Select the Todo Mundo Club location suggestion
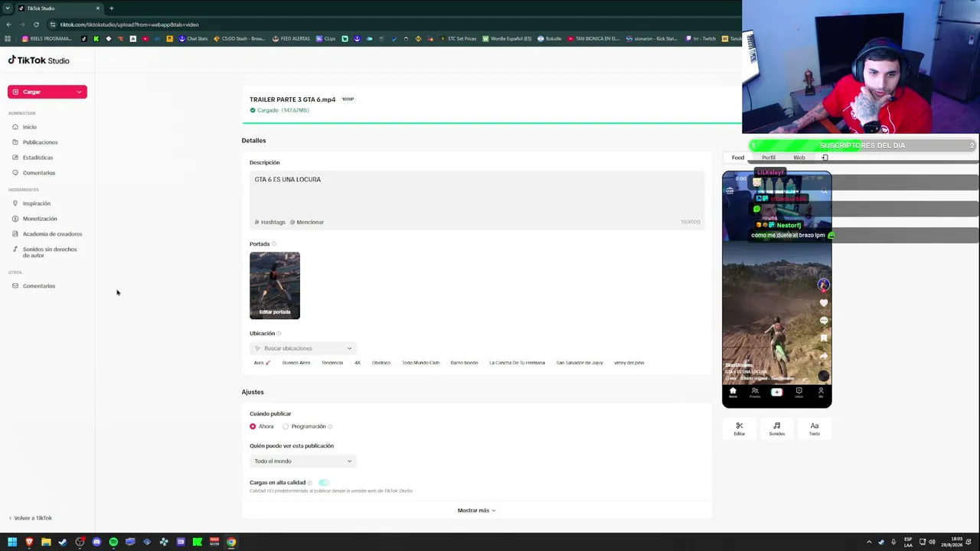 [420, 363]
